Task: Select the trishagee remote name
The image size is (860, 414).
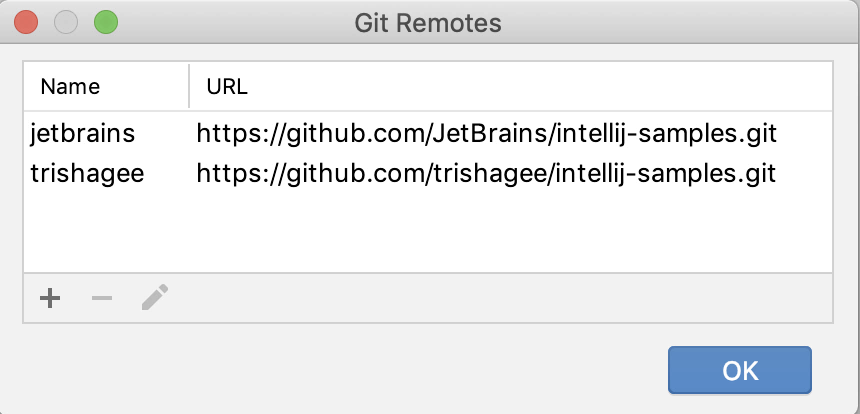Action: pos(87,174)
